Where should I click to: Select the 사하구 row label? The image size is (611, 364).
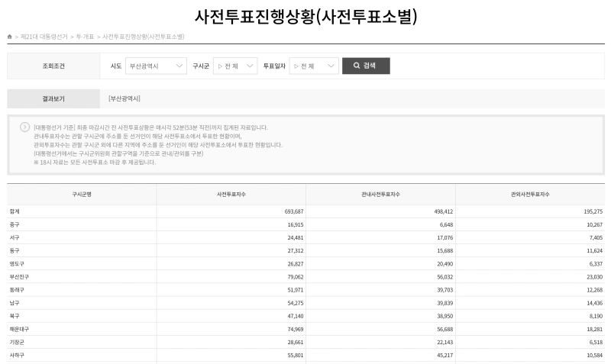tap(17, 355)
